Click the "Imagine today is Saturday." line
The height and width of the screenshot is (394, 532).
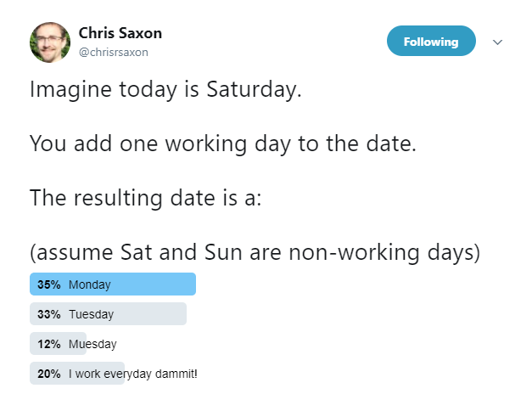click(x=165, y=89)
